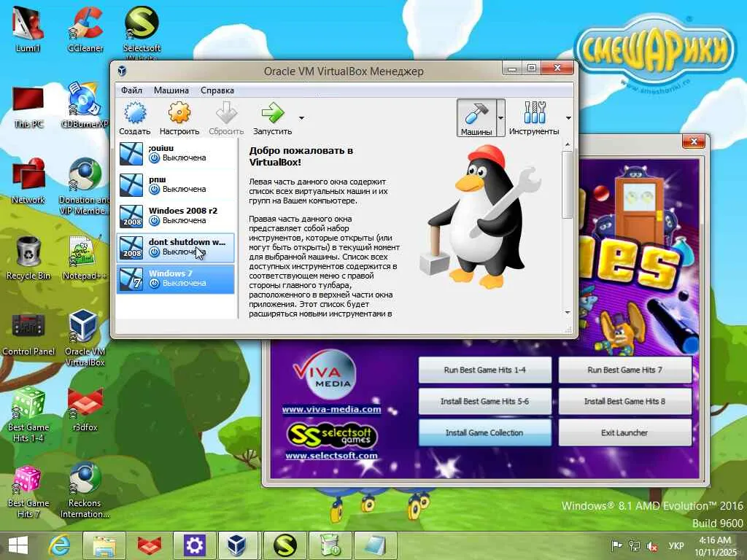
Task: Click network tray icon
Action: coord(634,545)
